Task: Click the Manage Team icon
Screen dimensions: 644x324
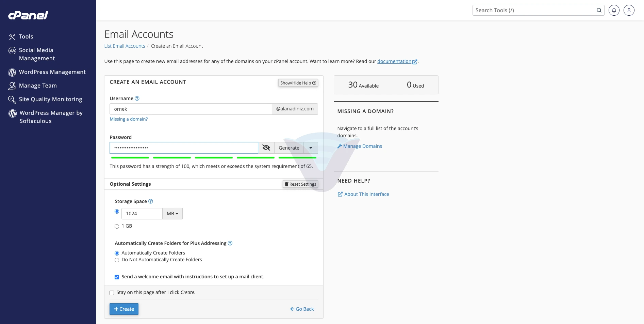Action: (x=12, y=86)
